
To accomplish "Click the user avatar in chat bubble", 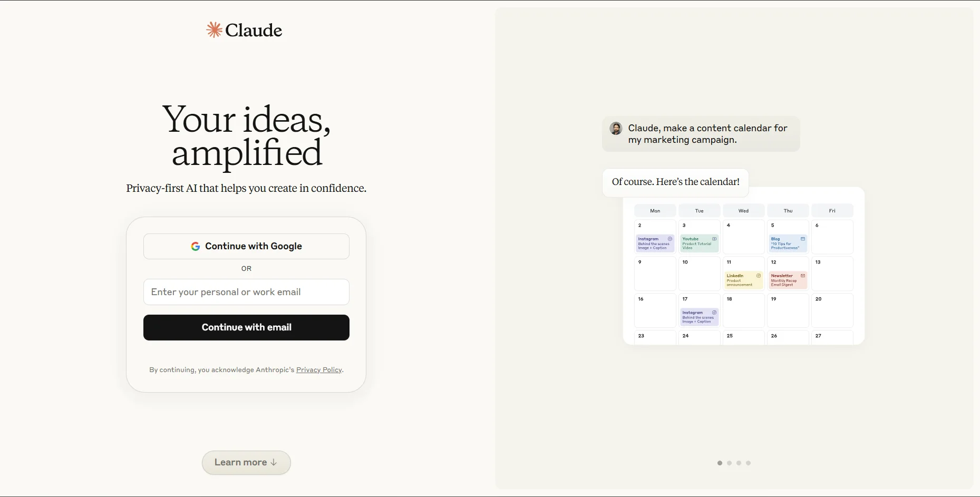I will point(616,128).
